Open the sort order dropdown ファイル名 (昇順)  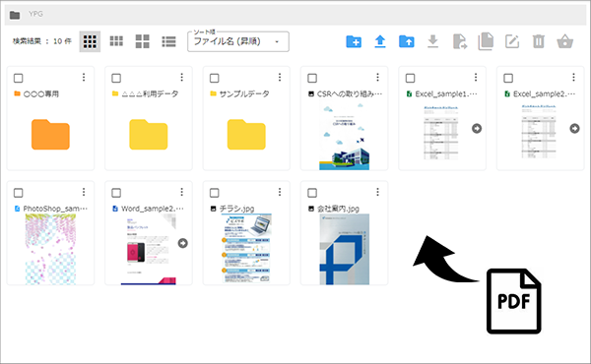click(x=238, y=41)
